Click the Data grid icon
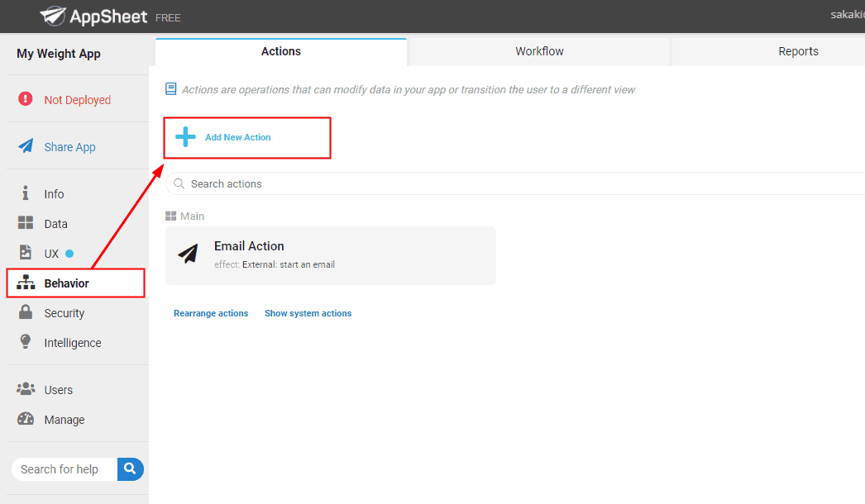Viewport: 865px width, 504px height. coord(26,223)
